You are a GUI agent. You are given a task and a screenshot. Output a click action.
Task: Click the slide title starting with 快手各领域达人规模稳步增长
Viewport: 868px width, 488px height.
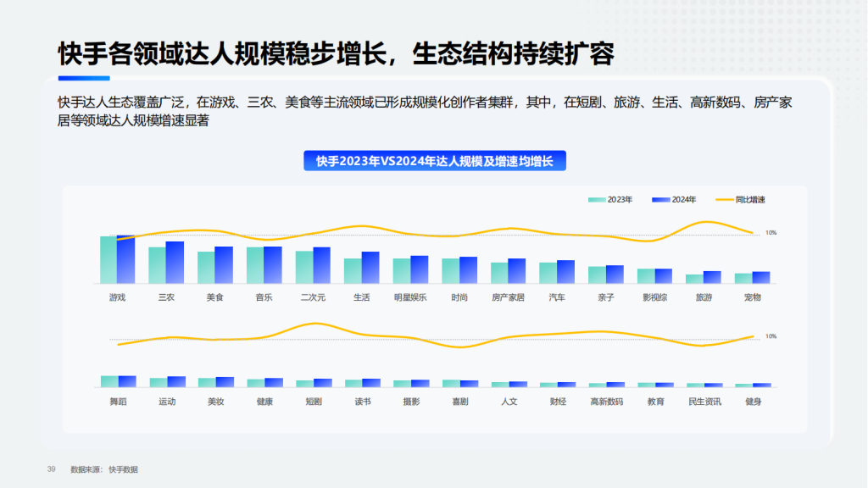[336, 54]
